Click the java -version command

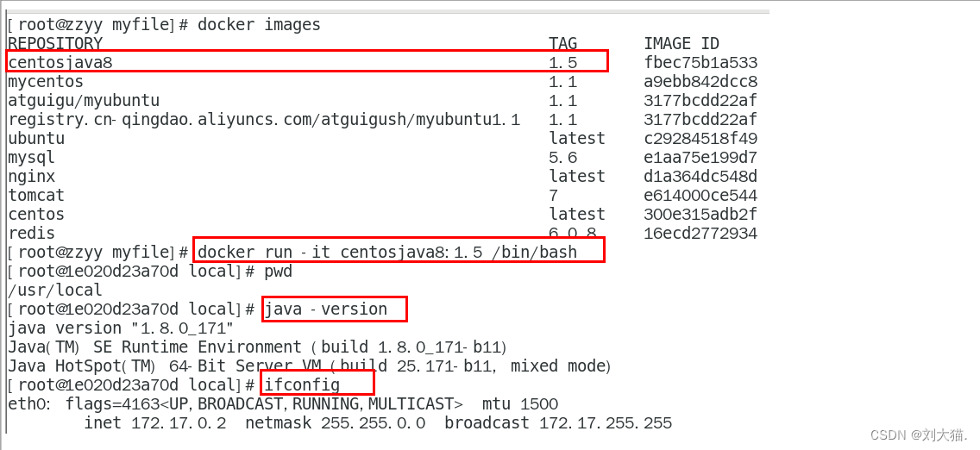pyautogui.click(x=326, y=309)
